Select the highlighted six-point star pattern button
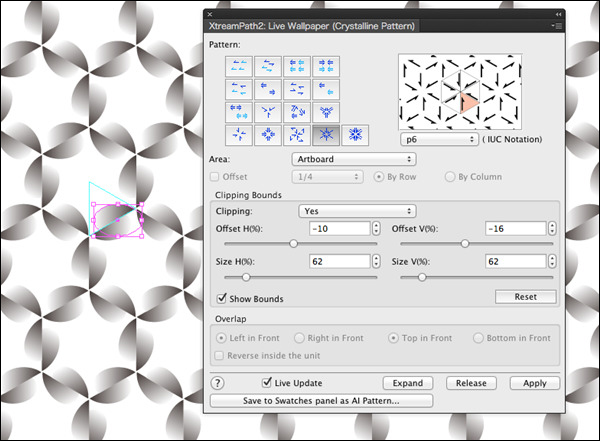The height and width of the screenshot is (441, 600). pos(325,133)
